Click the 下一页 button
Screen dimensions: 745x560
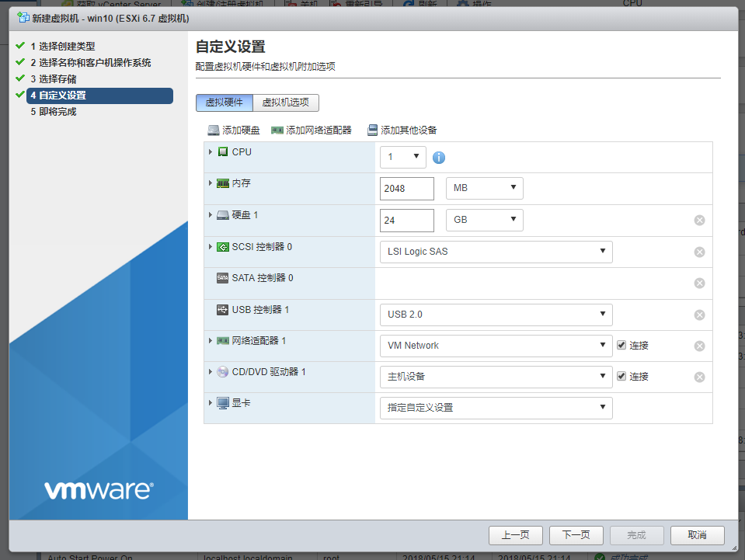point(576,535)
